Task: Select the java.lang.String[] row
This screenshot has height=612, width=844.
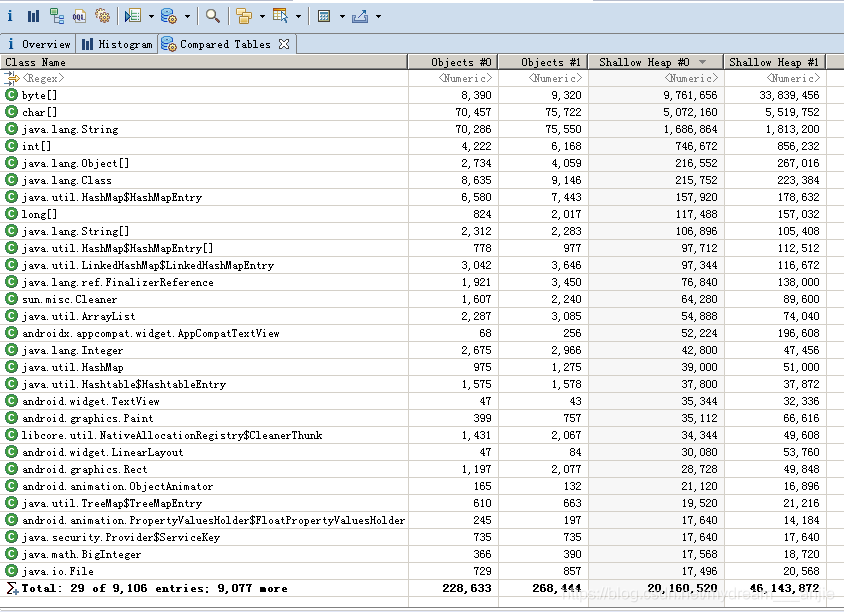Action: click(413, 231)
